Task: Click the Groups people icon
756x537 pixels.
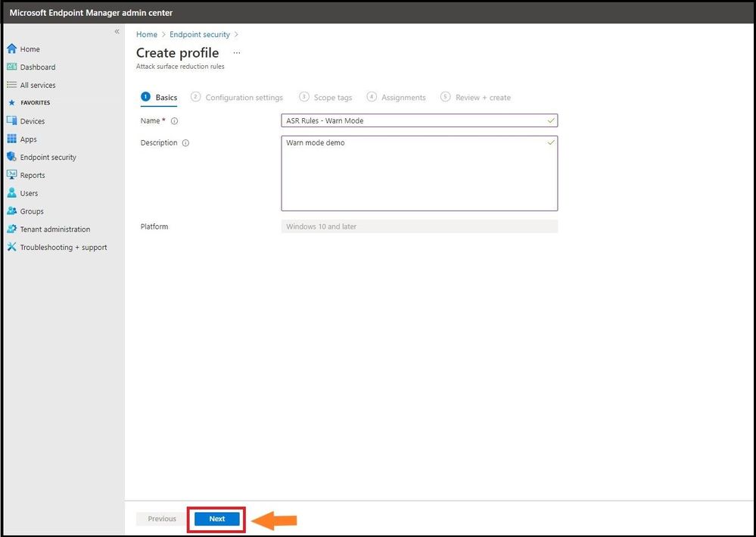Action: point(11,211)
